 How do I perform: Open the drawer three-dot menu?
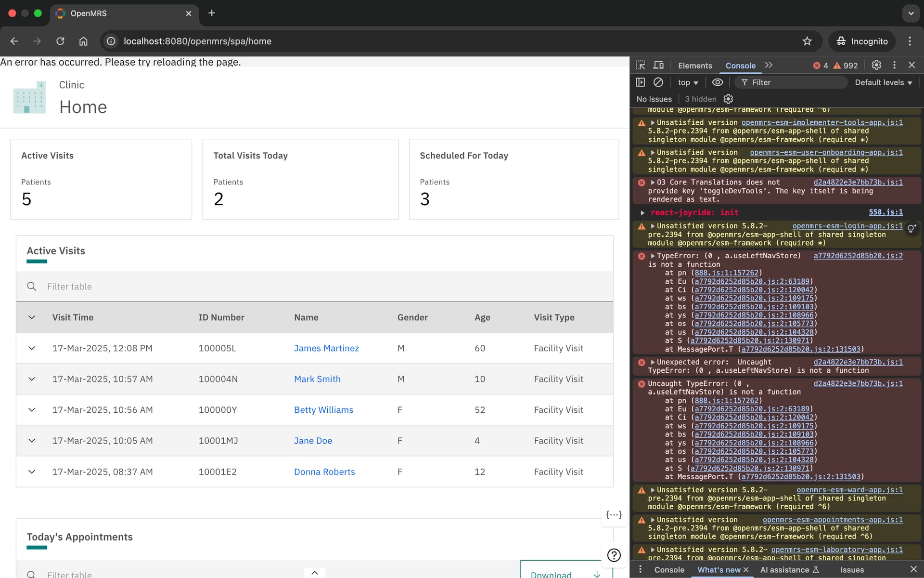point(640,569)
